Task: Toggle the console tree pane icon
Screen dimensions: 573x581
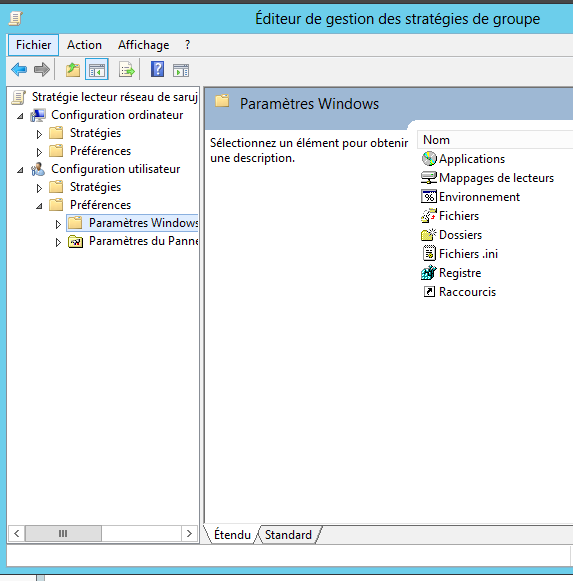Action: (x=97, y=69)
